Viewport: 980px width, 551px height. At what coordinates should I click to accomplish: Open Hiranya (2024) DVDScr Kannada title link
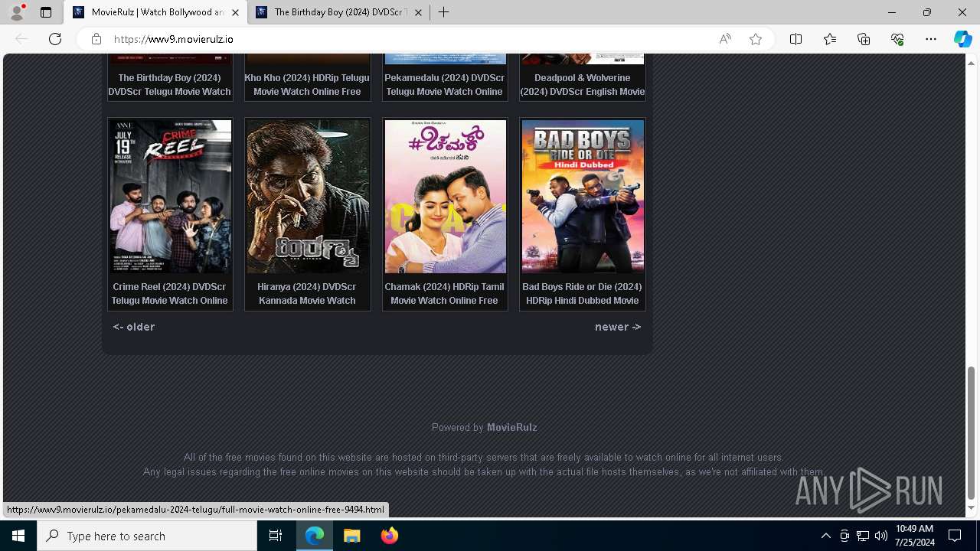tap(307, 294)
